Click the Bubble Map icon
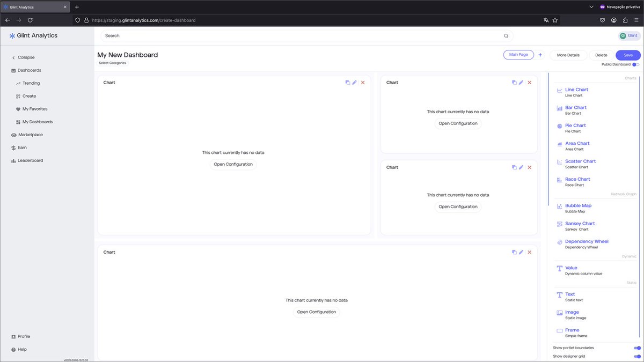The image size is (644, 362). click(560, 206)
